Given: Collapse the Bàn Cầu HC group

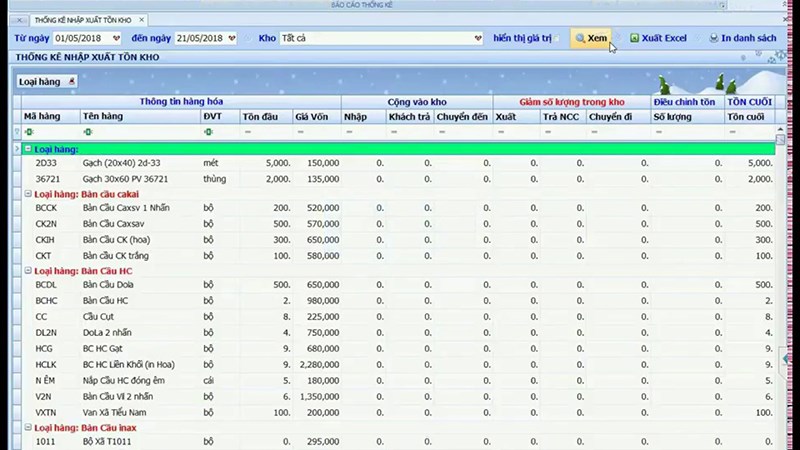Looking at the screenshot, I should click(x=28, y=270).
